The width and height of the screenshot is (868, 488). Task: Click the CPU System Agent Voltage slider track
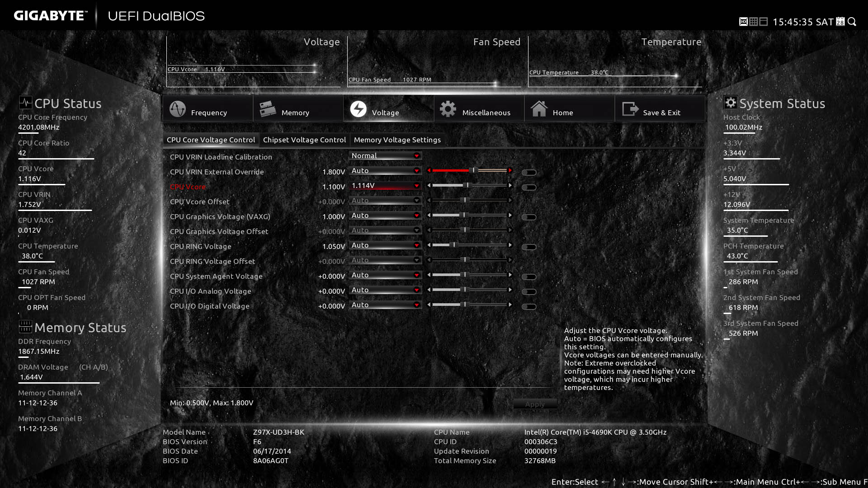click(x=470, y=275)
